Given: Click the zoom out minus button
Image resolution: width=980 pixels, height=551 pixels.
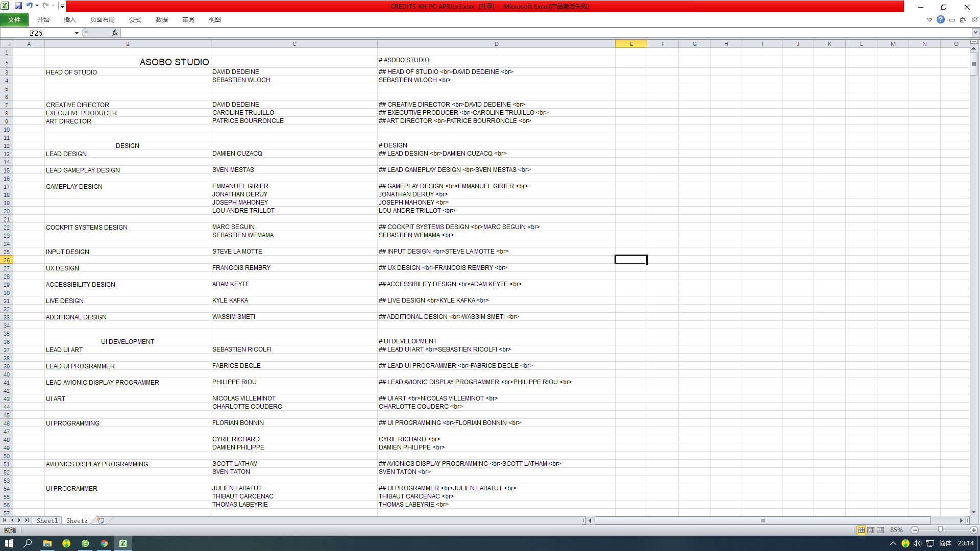Looking at the screenshot, I should click(x=915, y=530).
